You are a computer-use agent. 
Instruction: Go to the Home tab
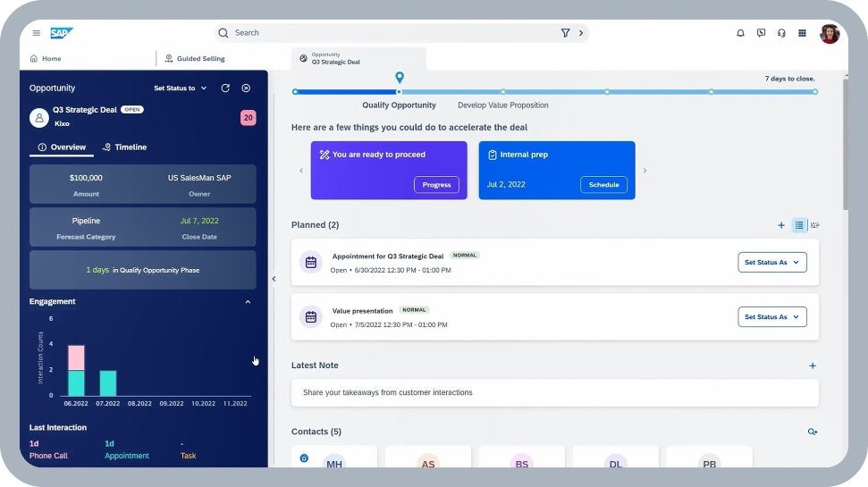(46, 59)
